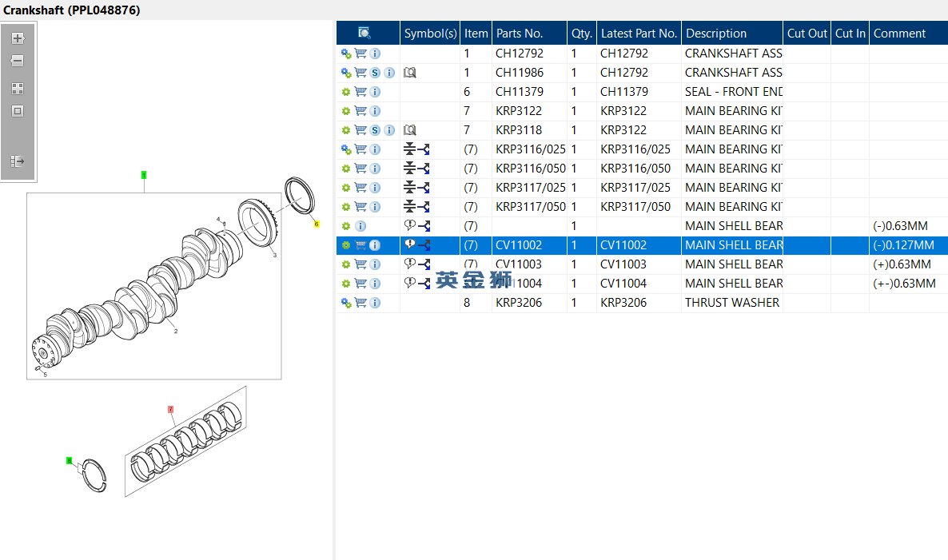Click the green gear icon in CV11003 row
The image size is (948, 560).
[346, 264]
